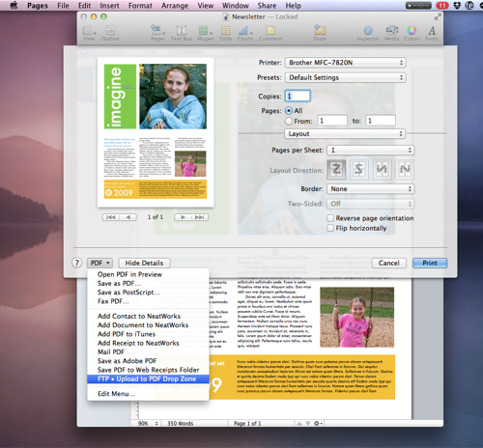Enable Reverse page orientation checkbox
The image size is (483, 448).
pyautogui.click(x=330, y=218)
